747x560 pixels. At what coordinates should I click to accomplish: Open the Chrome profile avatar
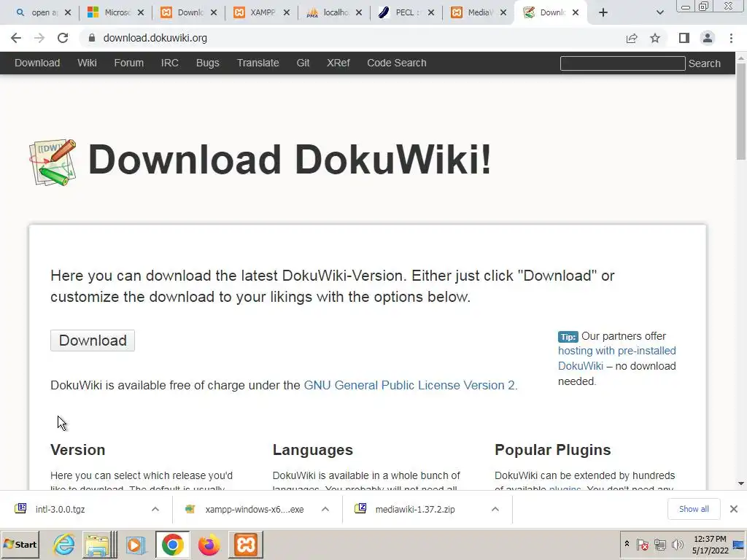click(x=708, y=38)
